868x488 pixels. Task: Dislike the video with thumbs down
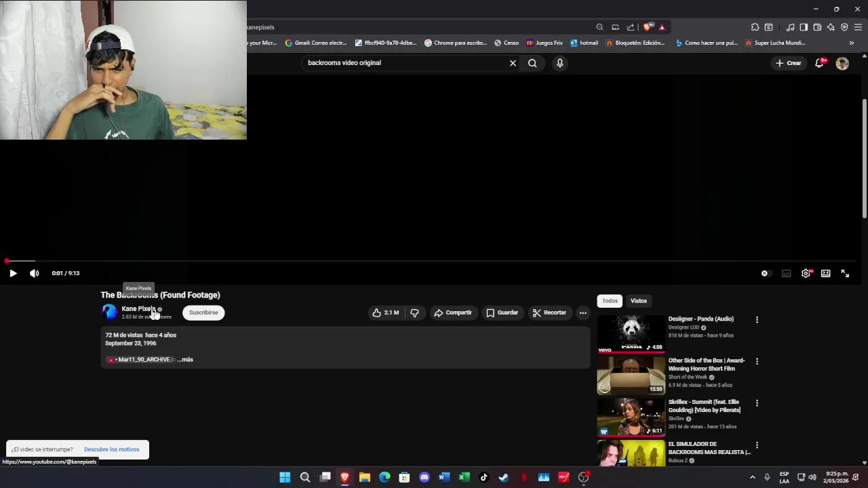pos(414,312)
